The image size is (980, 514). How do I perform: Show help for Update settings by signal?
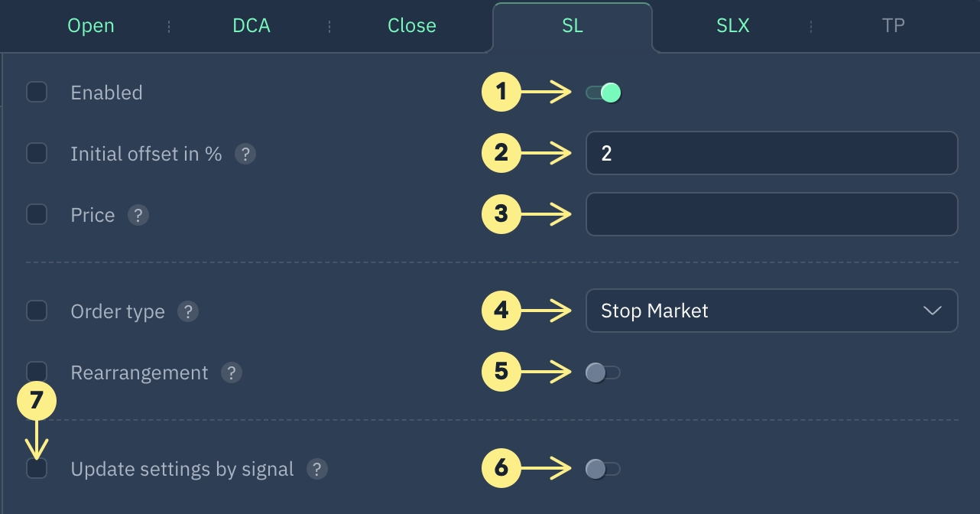click(317, 469)
